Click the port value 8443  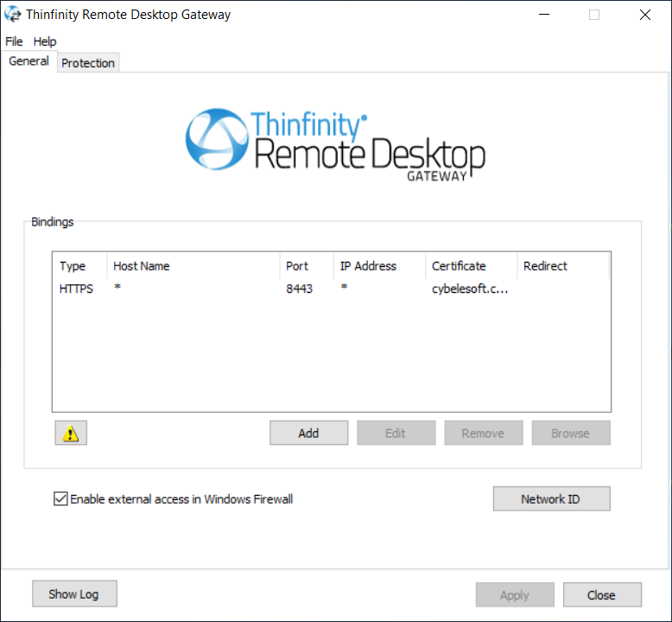click(299, 289)
